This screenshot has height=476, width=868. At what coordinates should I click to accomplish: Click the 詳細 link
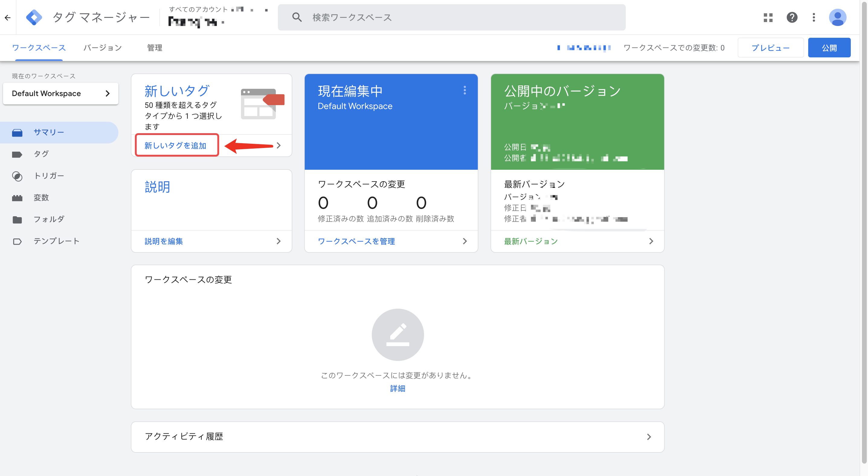pos(398,388)
